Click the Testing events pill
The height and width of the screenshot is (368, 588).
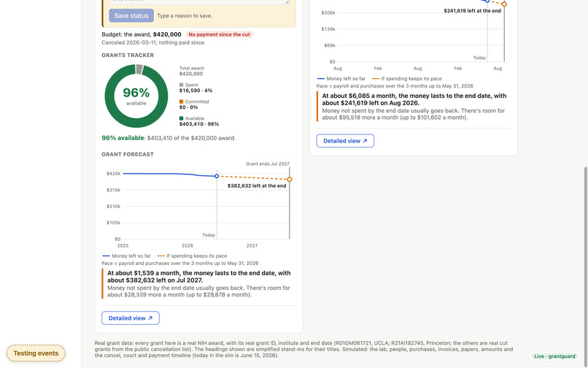[x=36, y=353]
